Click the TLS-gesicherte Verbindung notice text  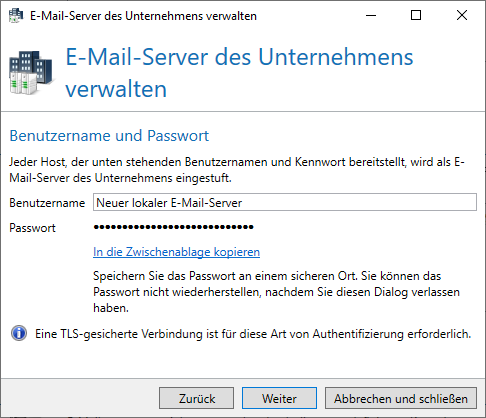coord(253,334)
